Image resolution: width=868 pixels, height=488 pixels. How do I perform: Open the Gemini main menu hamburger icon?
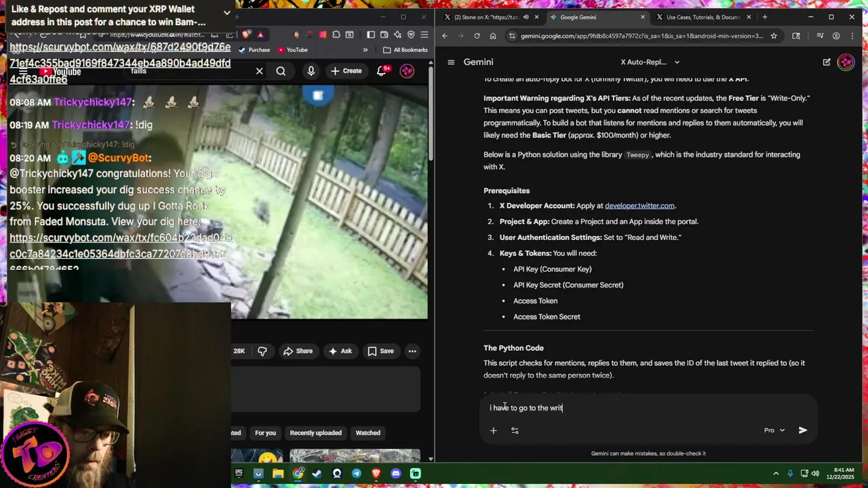pyautogui.click(x=451, y=62)
